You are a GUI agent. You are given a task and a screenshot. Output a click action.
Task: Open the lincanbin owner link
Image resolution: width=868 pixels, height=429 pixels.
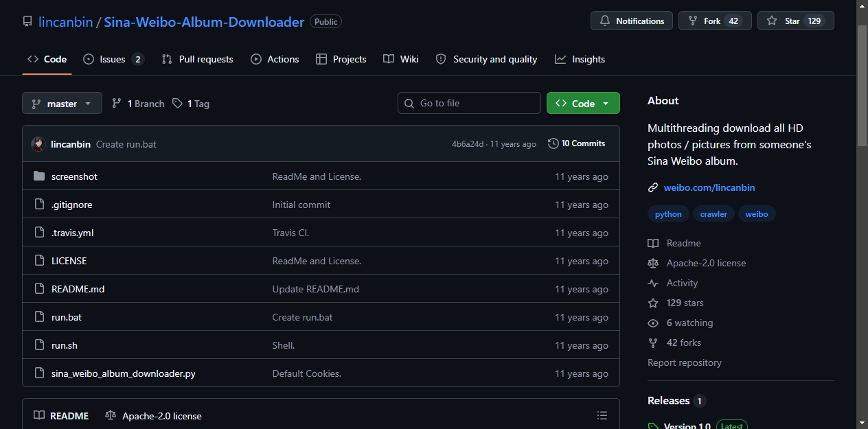[65, 22]
